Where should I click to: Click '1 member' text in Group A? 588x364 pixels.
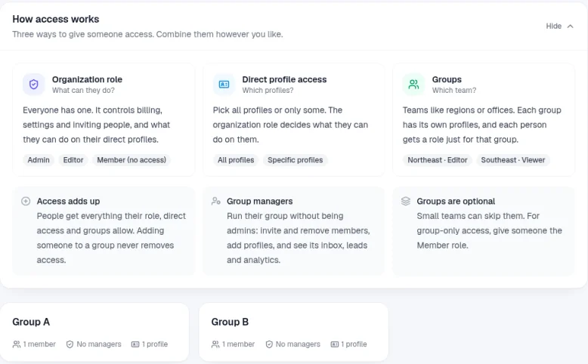point(39,344)
